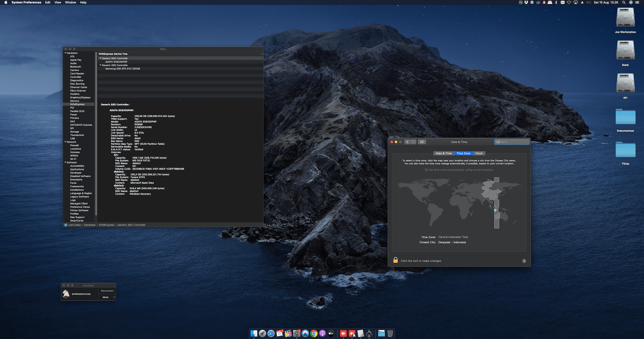Open Date & Time help button

(524, 261)
